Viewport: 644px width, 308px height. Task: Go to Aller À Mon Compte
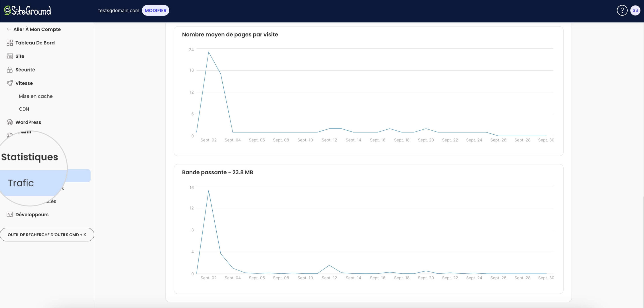tap(37, 29)
